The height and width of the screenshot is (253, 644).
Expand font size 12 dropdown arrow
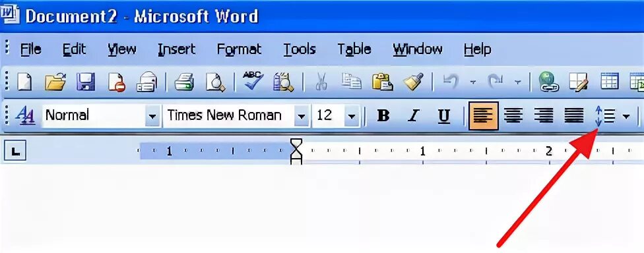[x=352, y=117]
